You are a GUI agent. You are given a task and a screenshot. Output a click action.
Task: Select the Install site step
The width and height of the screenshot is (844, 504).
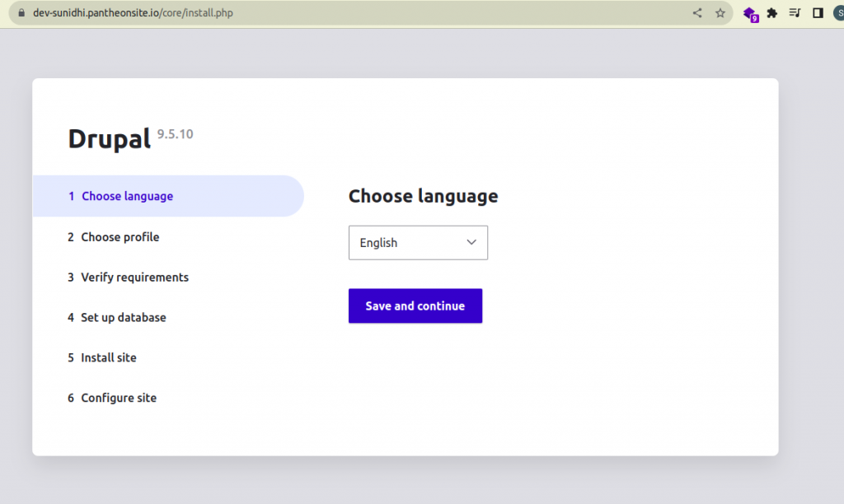(108, 357)
